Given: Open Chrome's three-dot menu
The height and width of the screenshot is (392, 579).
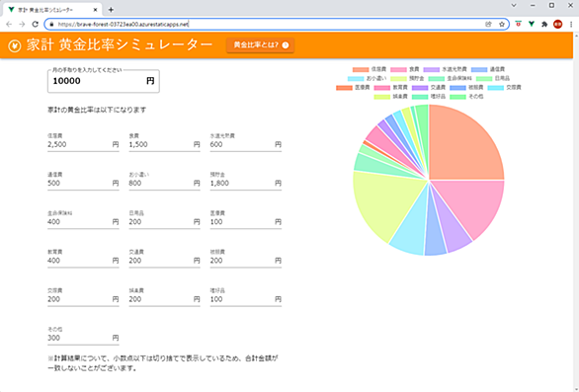Looking at the screenshot, I should [x=571, y=25].
